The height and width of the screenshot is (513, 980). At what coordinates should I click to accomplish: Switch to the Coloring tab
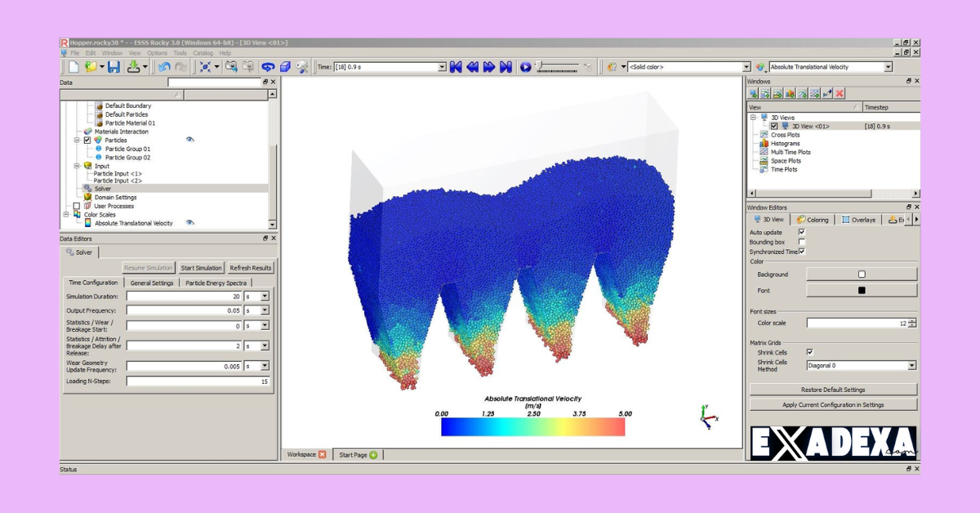click(813, 220)
